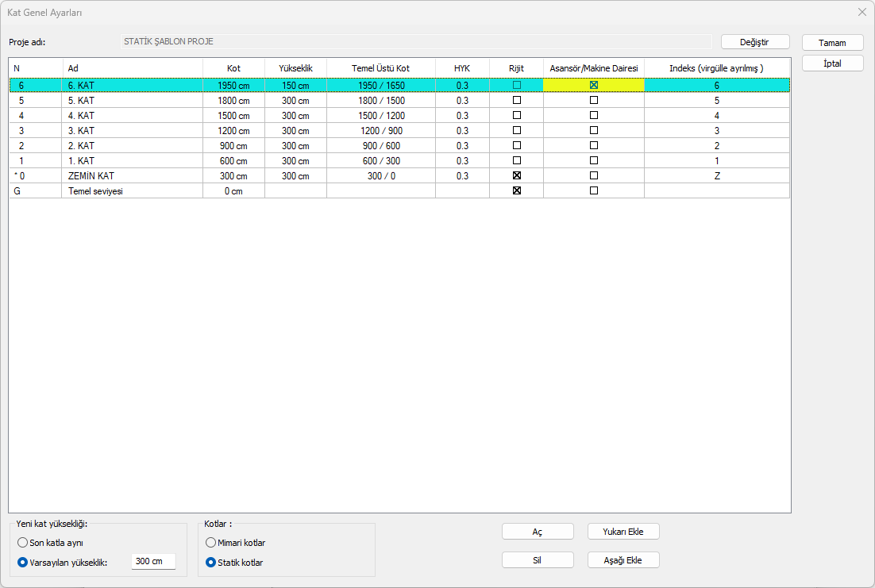Toggle Rijit checkbox for ZEMİN KAT
Image resolution: width=875 pixels, height=588 pixels.
(x=517, y=176)
